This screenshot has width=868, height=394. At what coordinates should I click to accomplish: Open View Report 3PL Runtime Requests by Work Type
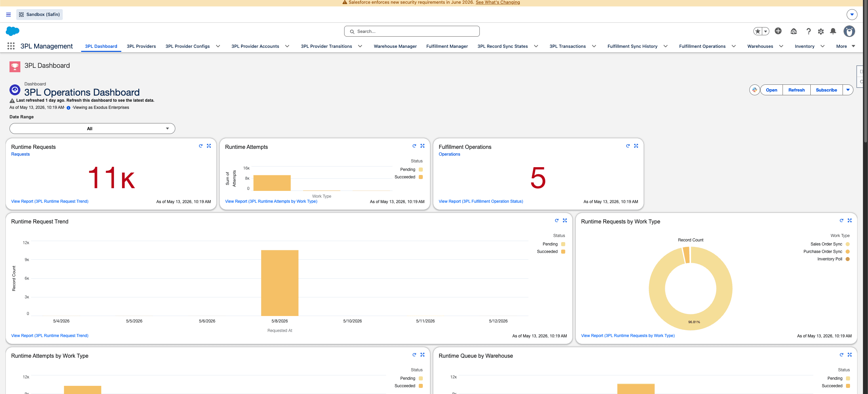628,336
